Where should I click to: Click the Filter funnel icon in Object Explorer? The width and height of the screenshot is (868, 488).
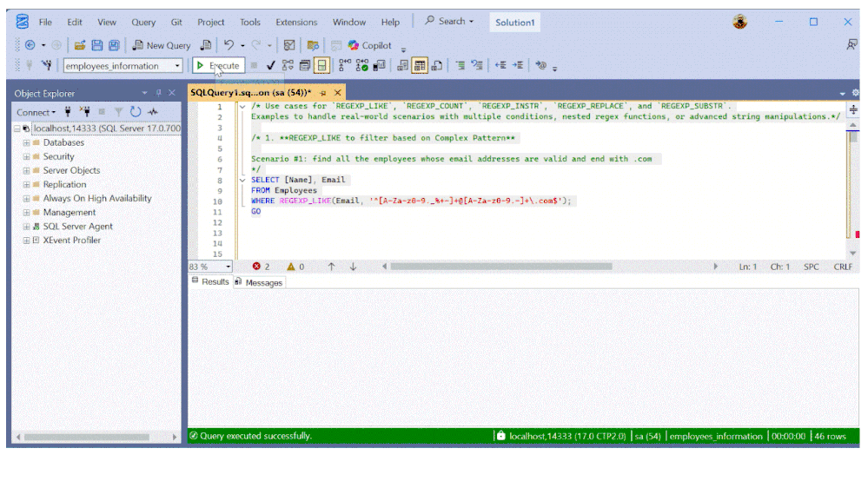[x=118, y=112]
